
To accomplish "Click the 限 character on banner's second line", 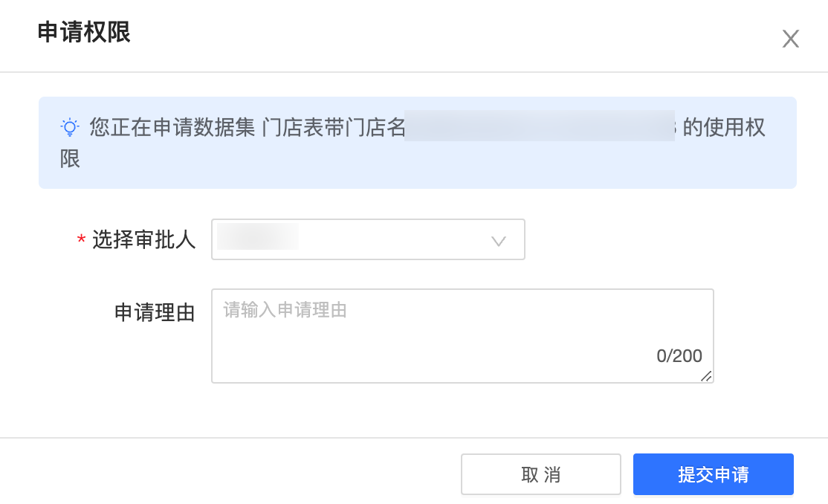I will click(70, 159).
